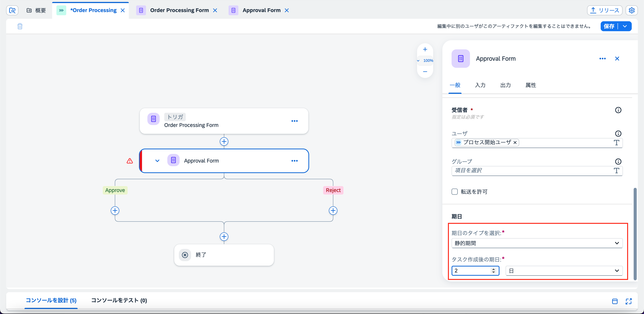Click the zoom-out minus control on the canvas
The width and height of the screenshot is (644, 314).
(x=425, y=71)
